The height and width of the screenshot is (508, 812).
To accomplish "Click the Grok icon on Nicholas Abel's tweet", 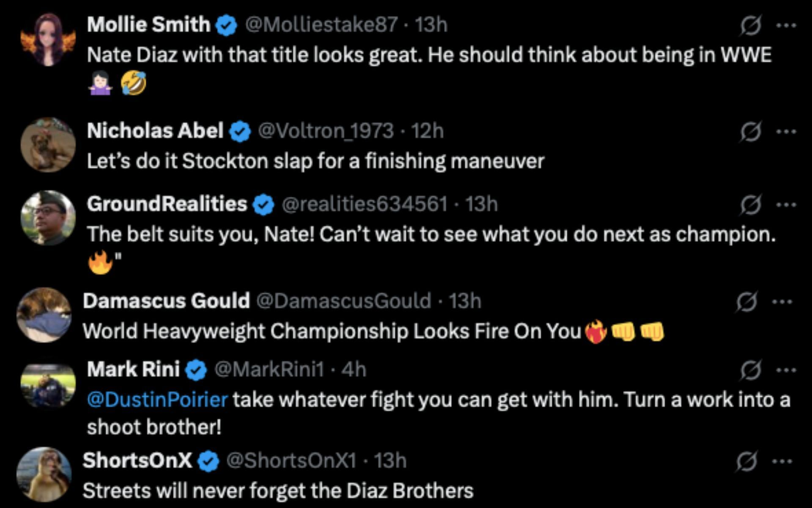I will [x=751, y=132].
